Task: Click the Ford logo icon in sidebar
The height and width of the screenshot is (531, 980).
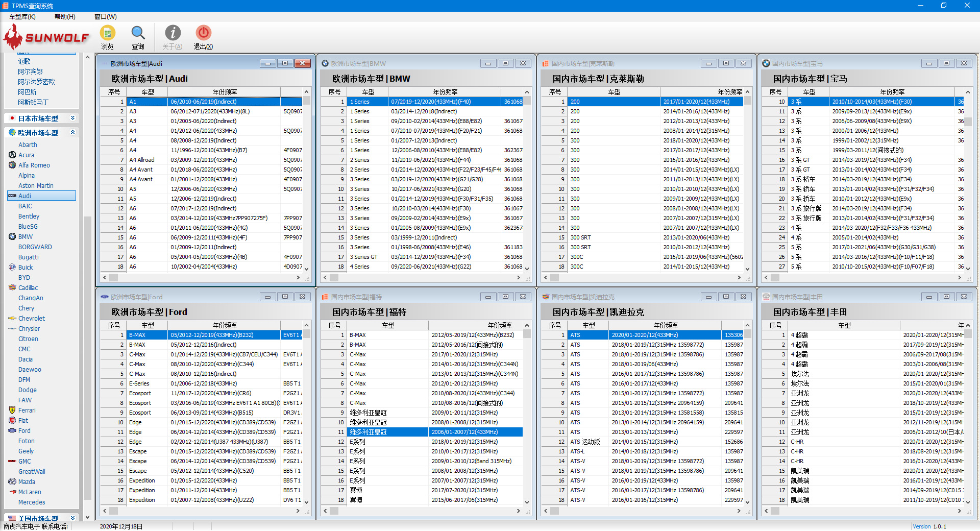Action: [x=12, y=430]
